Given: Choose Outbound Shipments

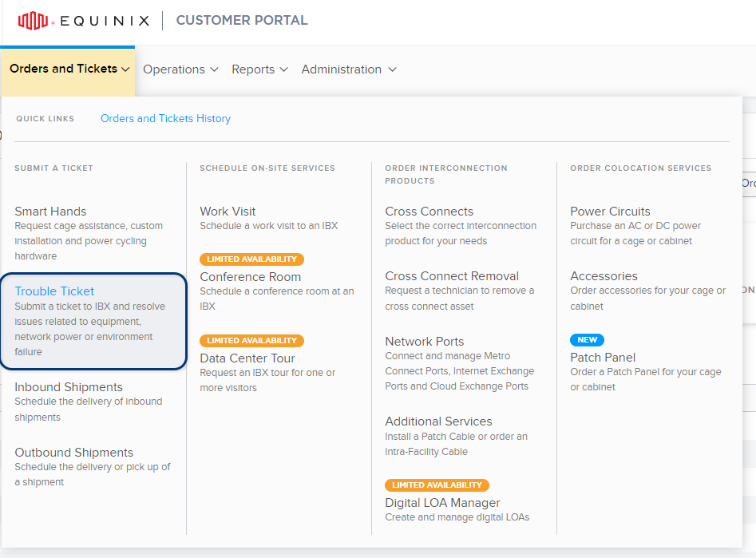Looking at the screenshot, I should (73, 453).
